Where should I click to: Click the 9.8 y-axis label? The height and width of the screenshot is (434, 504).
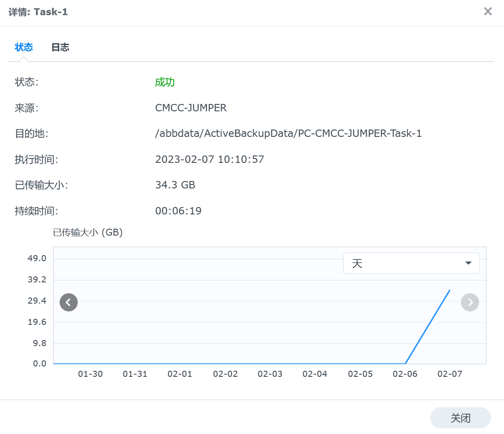[39, 343]
